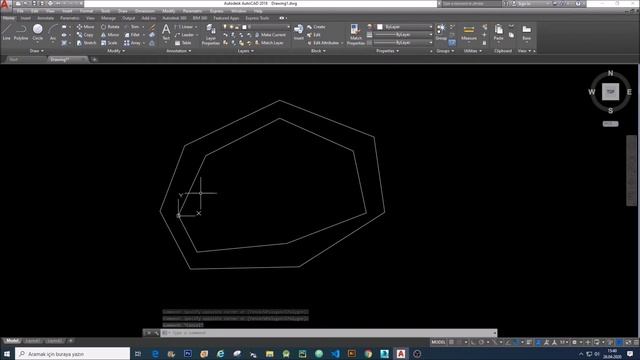Click Make Current layer button
640x360 pixels.
270,35
